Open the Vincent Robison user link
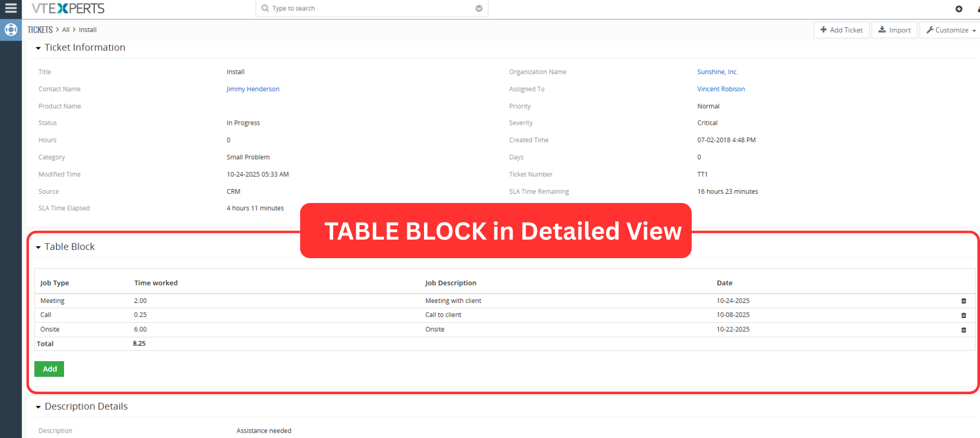Image resolution: width=980 pixels, height=438 pixels. [x=721, y=89]
